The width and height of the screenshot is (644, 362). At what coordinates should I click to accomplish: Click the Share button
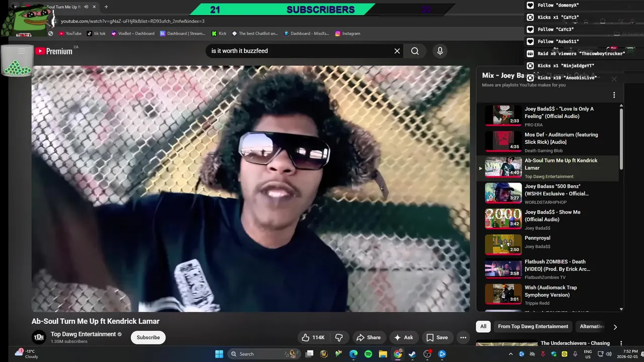tap(368, 337)
